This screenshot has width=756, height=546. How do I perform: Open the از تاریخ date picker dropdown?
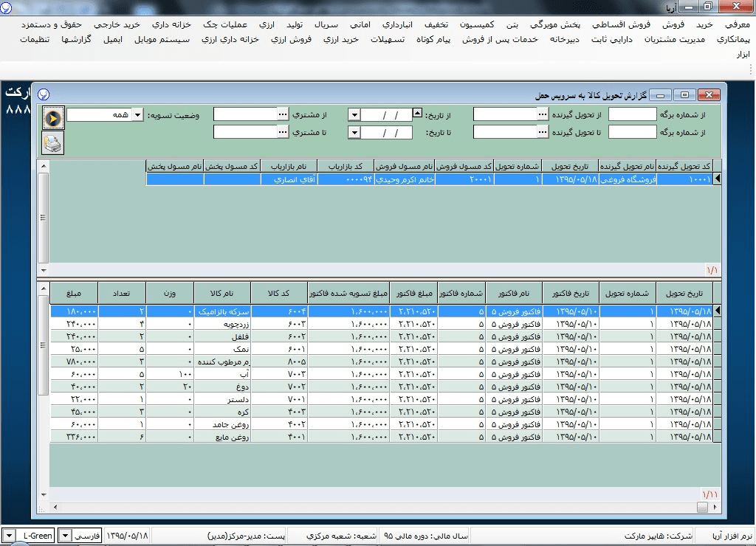click(x=354, y=115)
